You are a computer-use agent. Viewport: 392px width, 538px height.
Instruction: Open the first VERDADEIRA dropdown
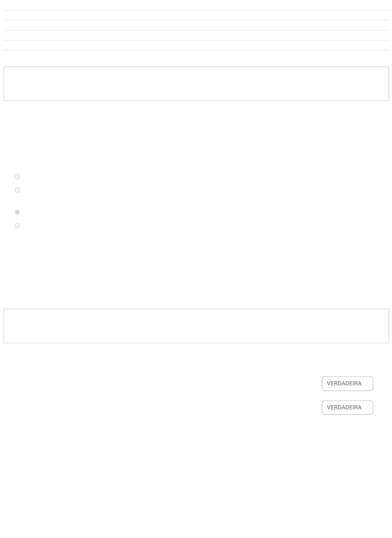point(347,384)
